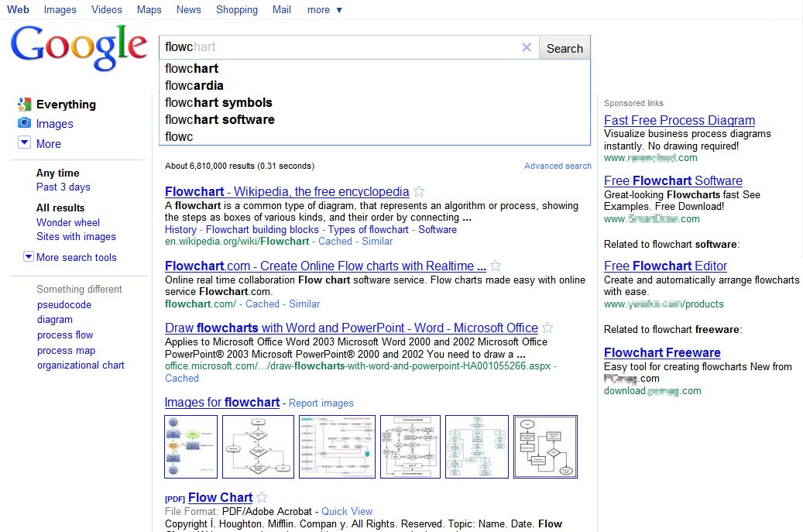Open 'Flowchart Freeware' sponsored link

(x=662, y=352)
